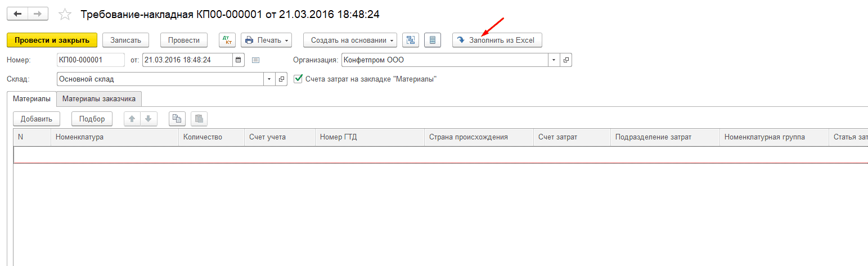The height and width of the screenshot is (266, 868).
Task: Click the Счет учета column header
Action: tap(280, 137)
